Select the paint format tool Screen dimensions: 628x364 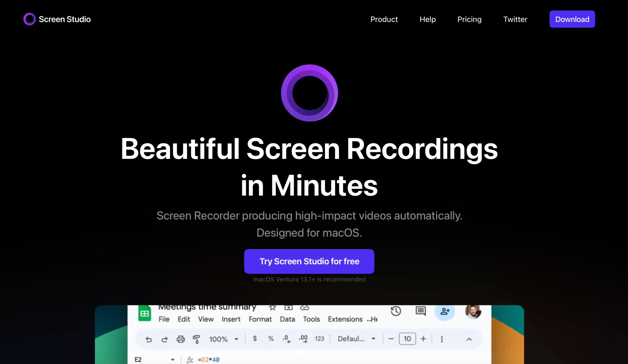tap(197, 339)
